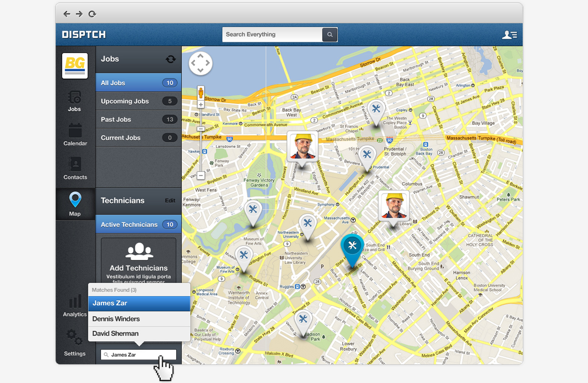588x383 pixels.
Task: Select James Zar from matches
Action: point(139,303)
